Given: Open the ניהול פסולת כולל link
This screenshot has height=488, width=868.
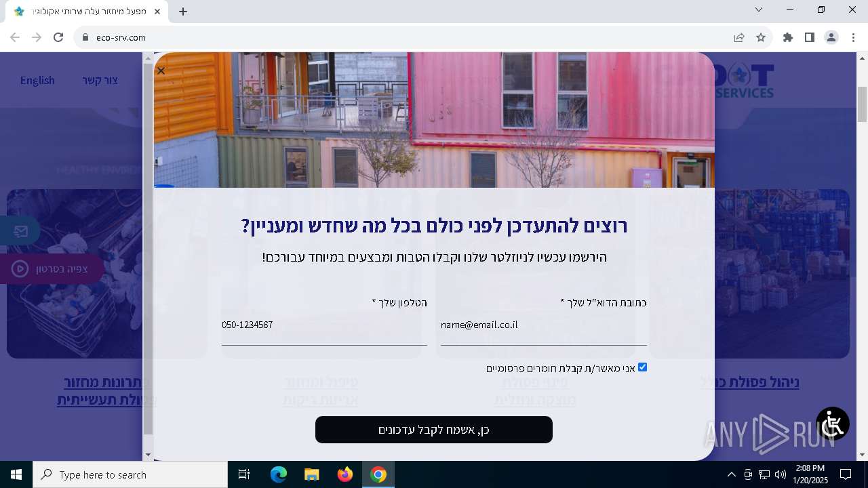Looking at the screenshot, I should click(x=749, y=382).
